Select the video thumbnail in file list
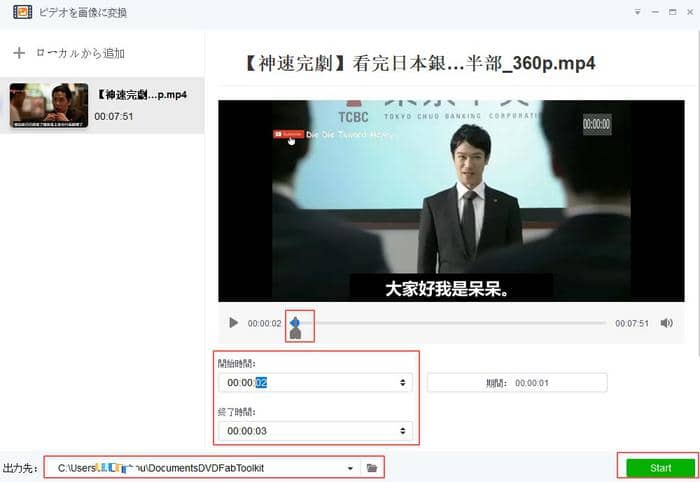The width and height of the screenshot is (700, 482). click(49, 105)
